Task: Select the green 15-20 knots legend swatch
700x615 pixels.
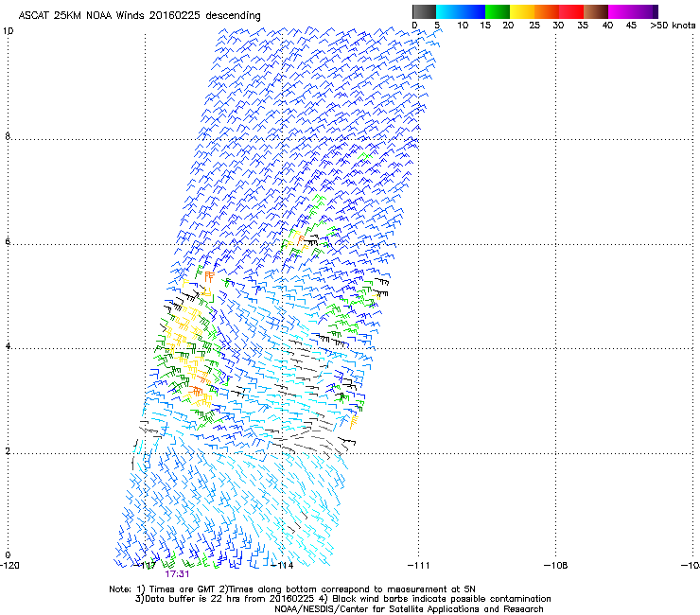Action: 498,11
